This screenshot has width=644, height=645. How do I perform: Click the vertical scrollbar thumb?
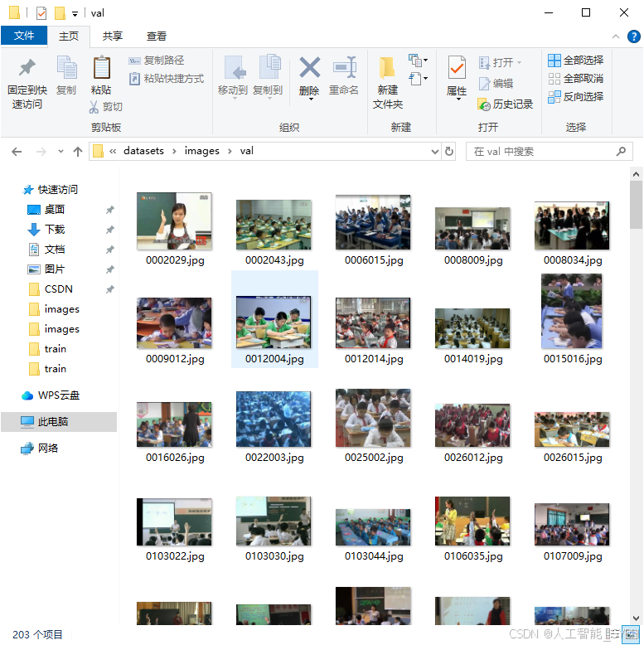pyautogui.click(x=637, y=205)
